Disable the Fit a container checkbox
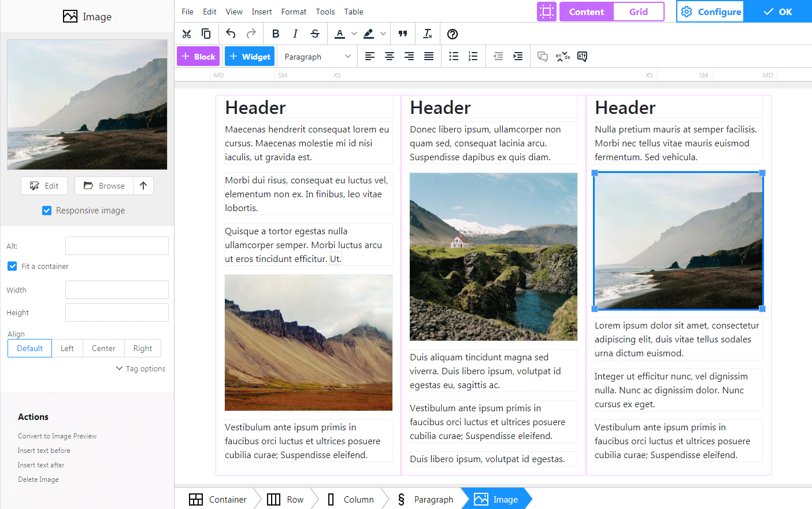The image size is (812, 509). pos(12,266)
